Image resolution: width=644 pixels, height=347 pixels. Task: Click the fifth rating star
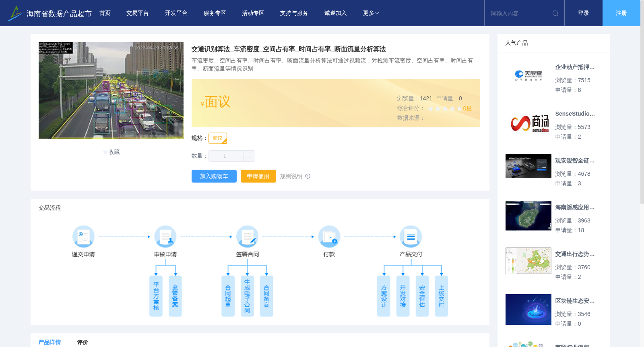pos(460,109)
